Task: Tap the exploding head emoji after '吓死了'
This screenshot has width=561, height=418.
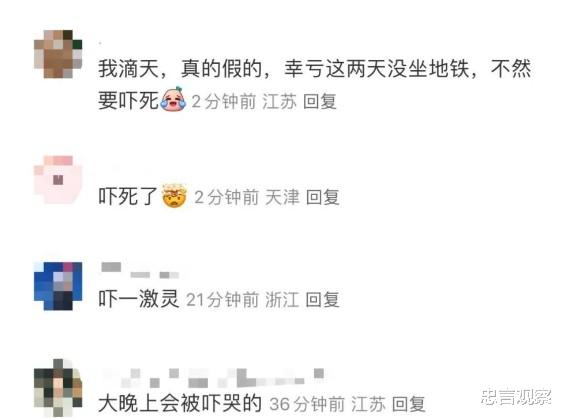Action: pos(174,195)
